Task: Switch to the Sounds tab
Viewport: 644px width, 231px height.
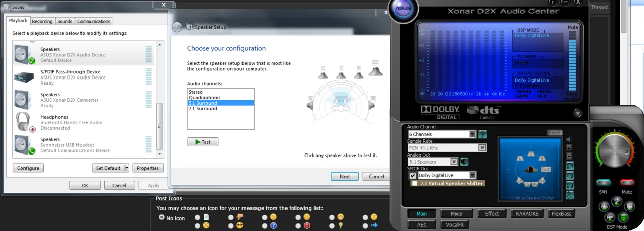Action: (x=65, y=21)
